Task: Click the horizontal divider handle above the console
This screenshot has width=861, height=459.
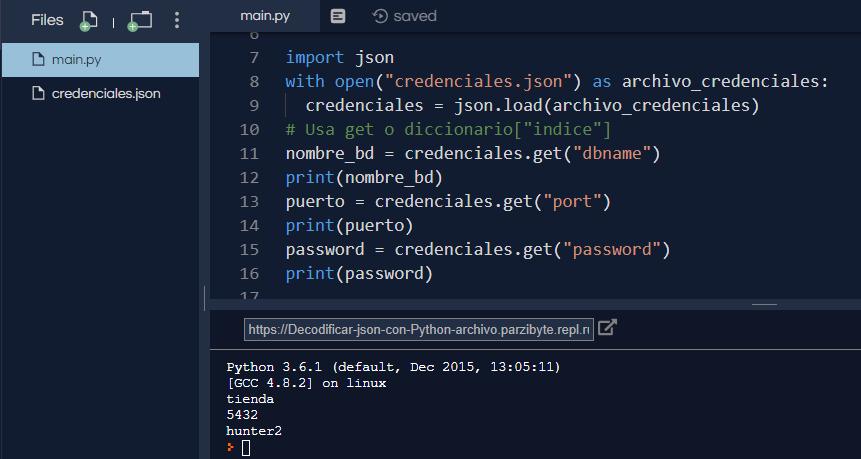Action: (x=764, y=304)
